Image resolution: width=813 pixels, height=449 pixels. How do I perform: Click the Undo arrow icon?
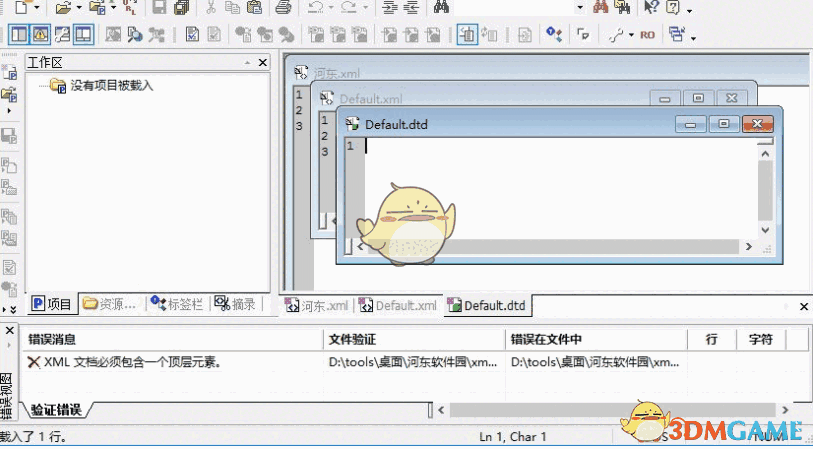coord(316,7)
